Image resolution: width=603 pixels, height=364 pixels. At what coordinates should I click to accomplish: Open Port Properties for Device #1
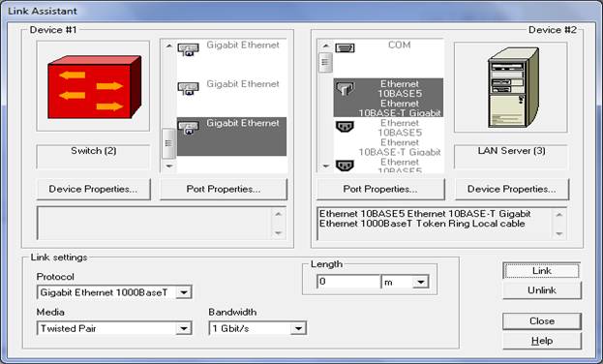[224, 189]
